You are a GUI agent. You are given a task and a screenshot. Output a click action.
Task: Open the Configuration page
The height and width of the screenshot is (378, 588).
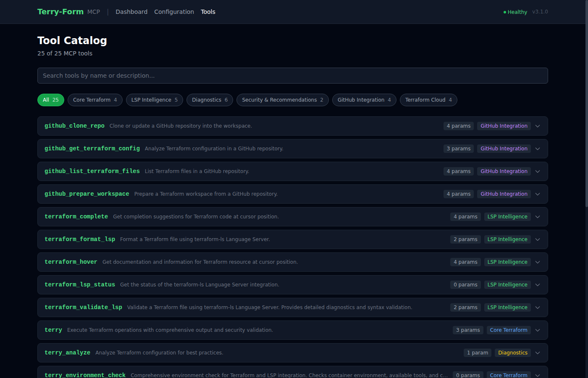coord(174,12)
